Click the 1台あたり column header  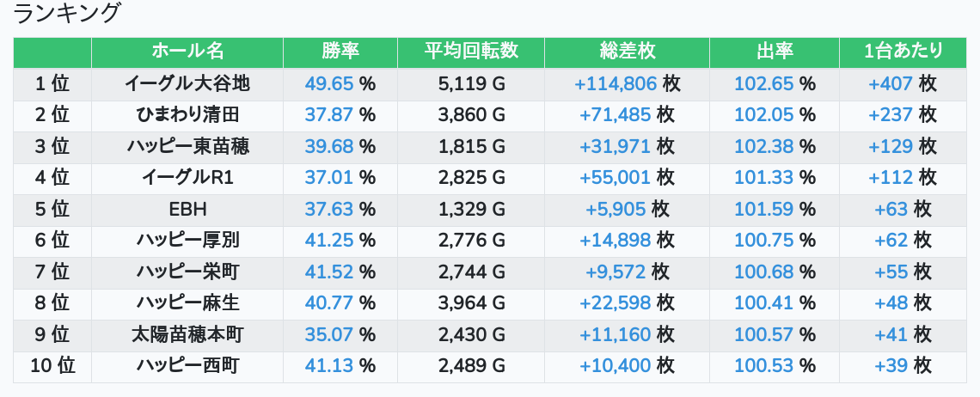click(903, 52)
